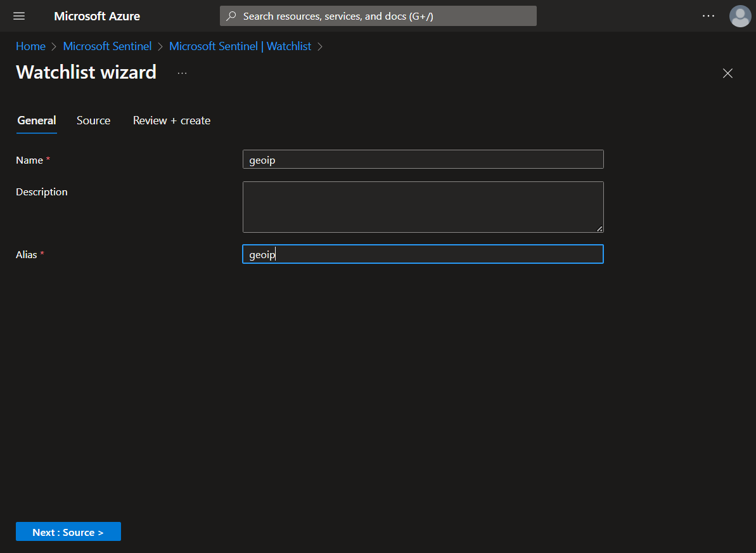Focus the Azure search resources field

pos(378,16)
